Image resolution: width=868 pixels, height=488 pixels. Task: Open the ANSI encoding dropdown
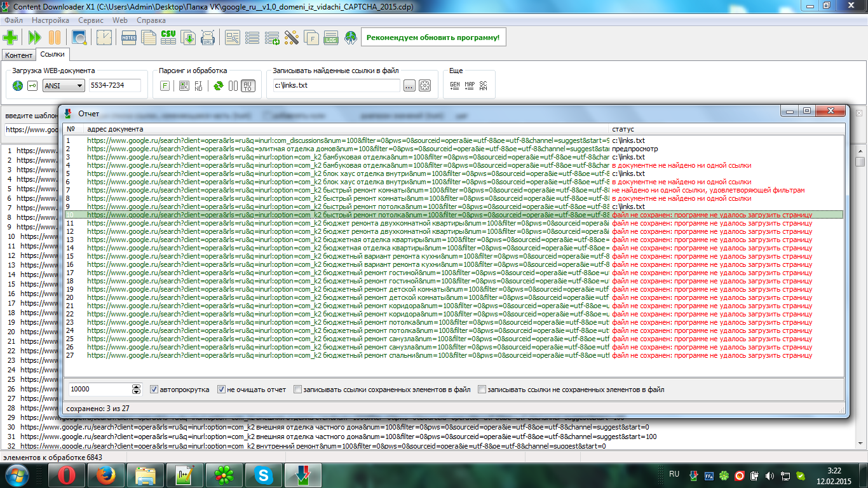click(64, 86)
